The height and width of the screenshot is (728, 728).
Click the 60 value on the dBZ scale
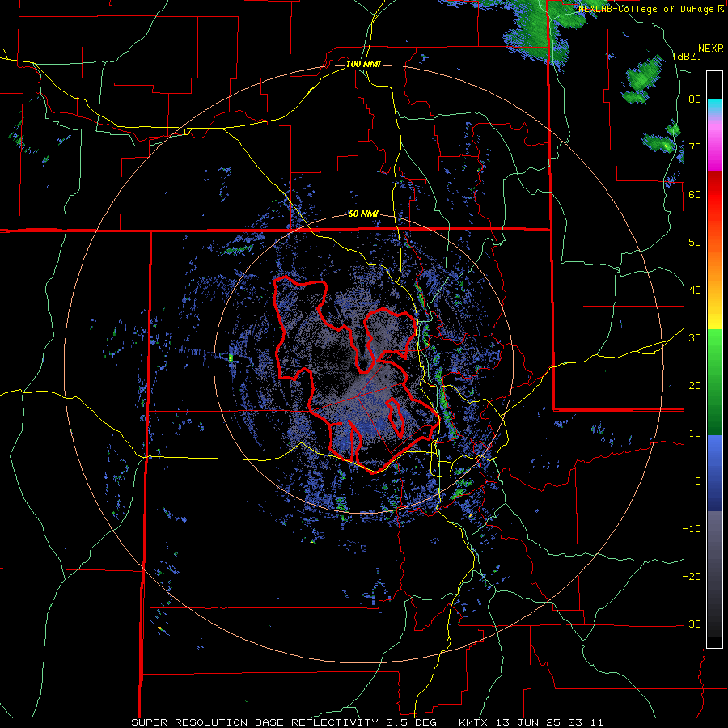tap(695, 194)
